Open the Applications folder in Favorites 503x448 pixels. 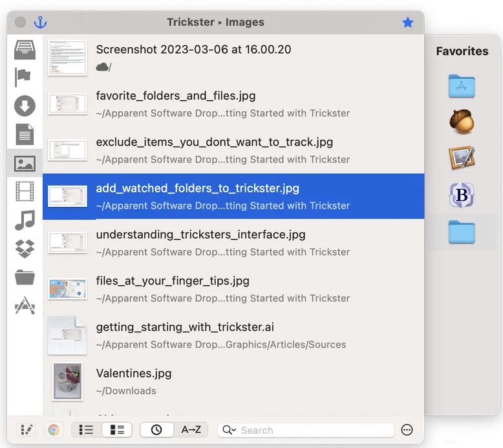[x=462, y=86]
